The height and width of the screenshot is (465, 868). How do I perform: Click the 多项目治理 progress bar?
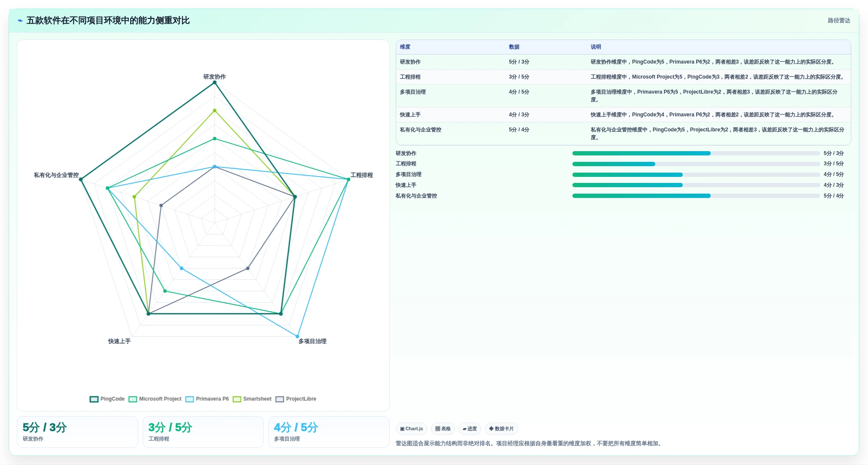click(696, 175)
